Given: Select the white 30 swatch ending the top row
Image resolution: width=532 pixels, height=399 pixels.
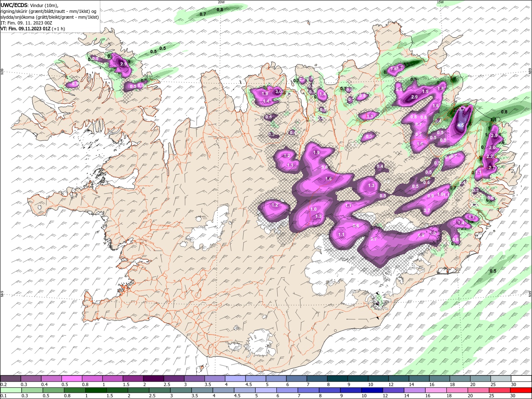Looking at the screenshot, I should (x=521, y=379).
